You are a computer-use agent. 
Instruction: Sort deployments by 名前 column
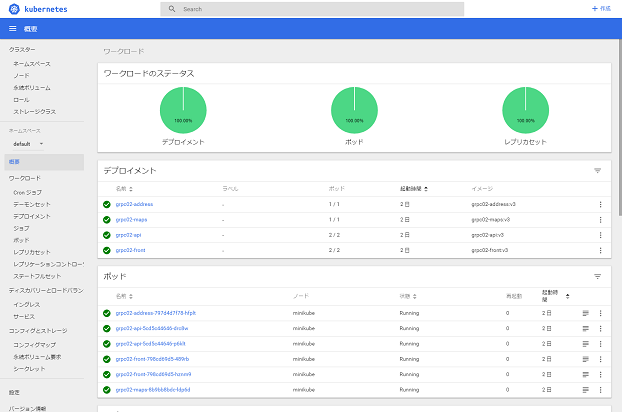click(x=124, y=189)
